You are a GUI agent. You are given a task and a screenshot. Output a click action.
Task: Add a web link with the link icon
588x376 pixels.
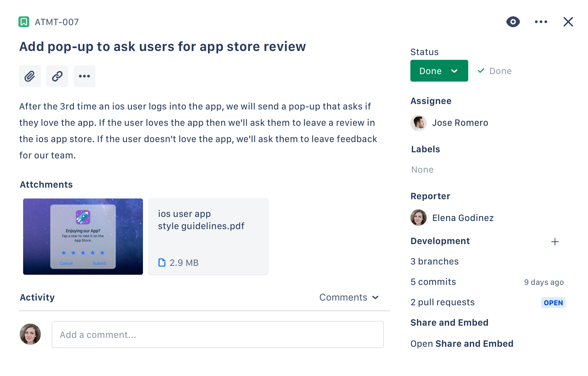[x=57, y=76]
